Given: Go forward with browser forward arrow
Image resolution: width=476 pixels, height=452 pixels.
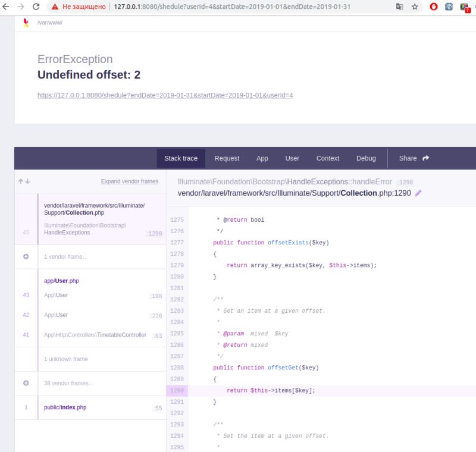Looking at the screenshot, I should pos(21,7).
